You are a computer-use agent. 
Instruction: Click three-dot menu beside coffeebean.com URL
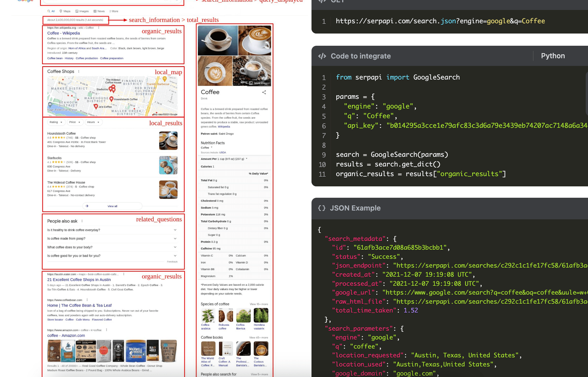[x=87, y=300]
